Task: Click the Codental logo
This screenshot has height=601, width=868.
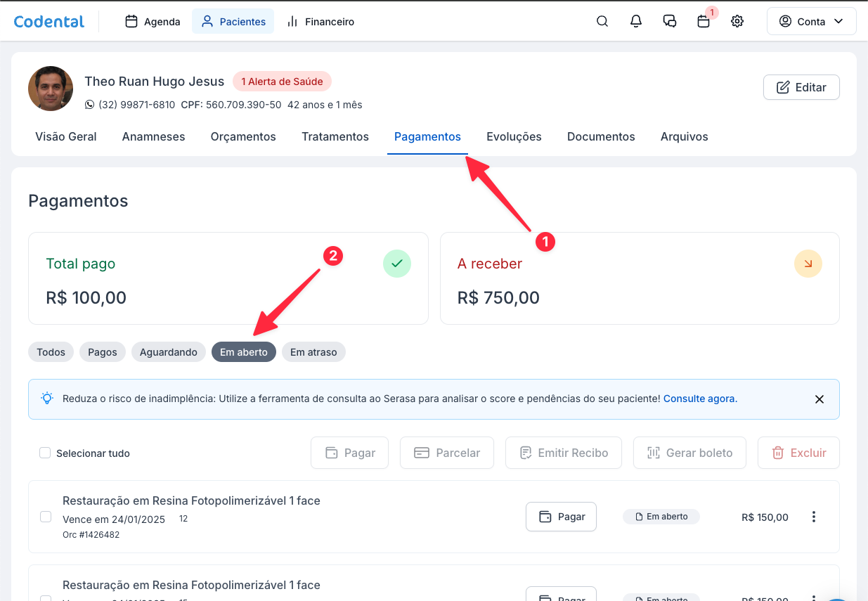Action: point(49,22)
